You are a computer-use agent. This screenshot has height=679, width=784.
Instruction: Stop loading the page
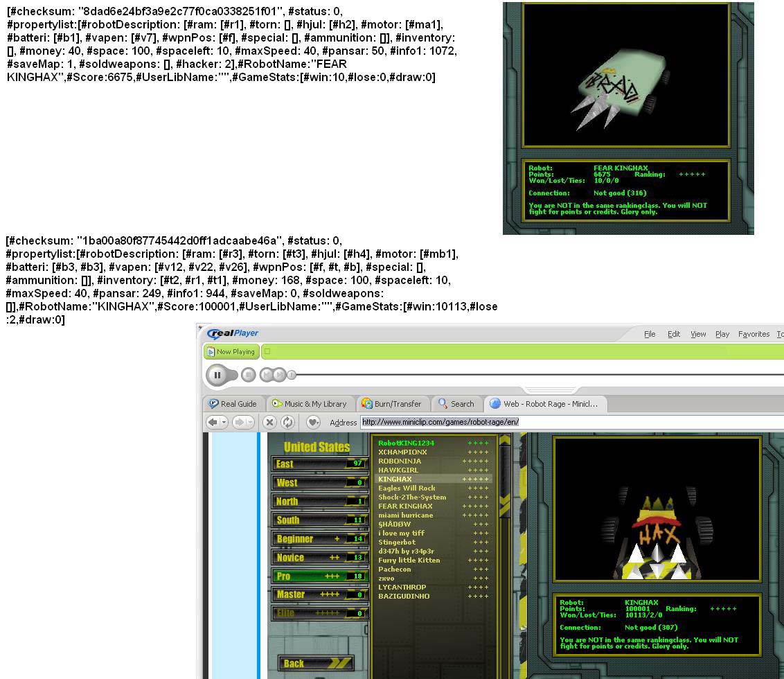click(269, 423)
